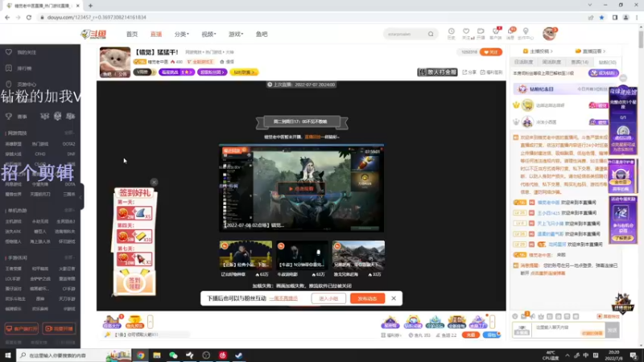Click the chat message input field
644x362 pixels.
click(568, 330)
